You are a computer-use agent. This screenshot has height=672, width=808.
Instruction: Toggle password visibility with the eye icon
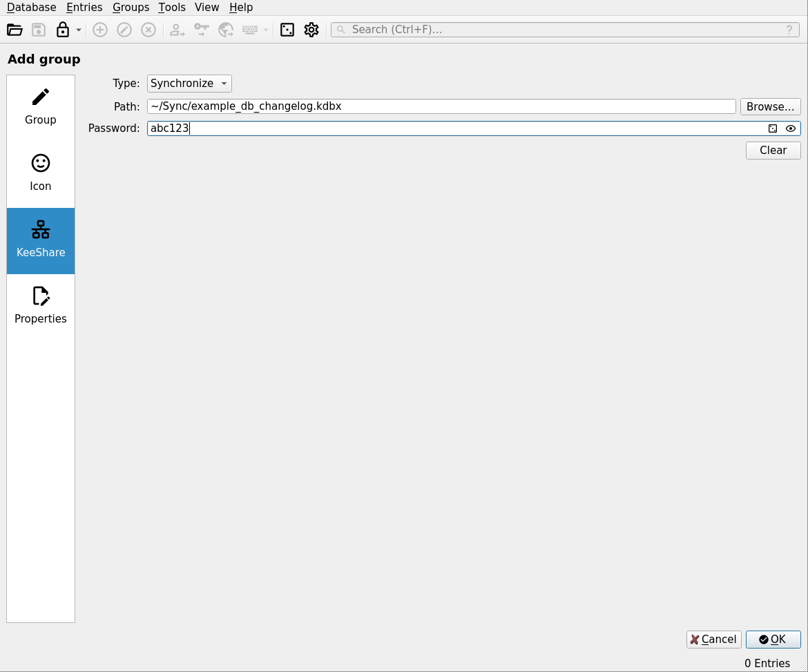point(791,128)
